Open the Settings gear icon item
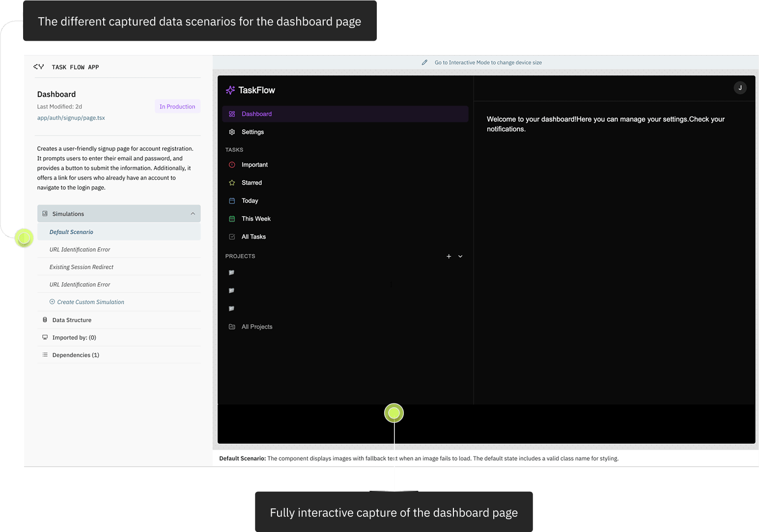This screenshot has height=532, width=759. 232,132
